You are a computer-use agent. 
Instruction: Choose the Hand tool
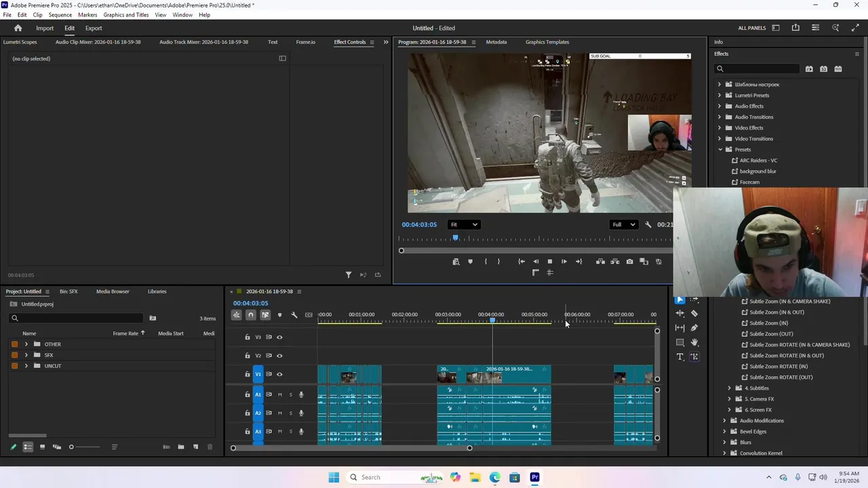(694, 342)
